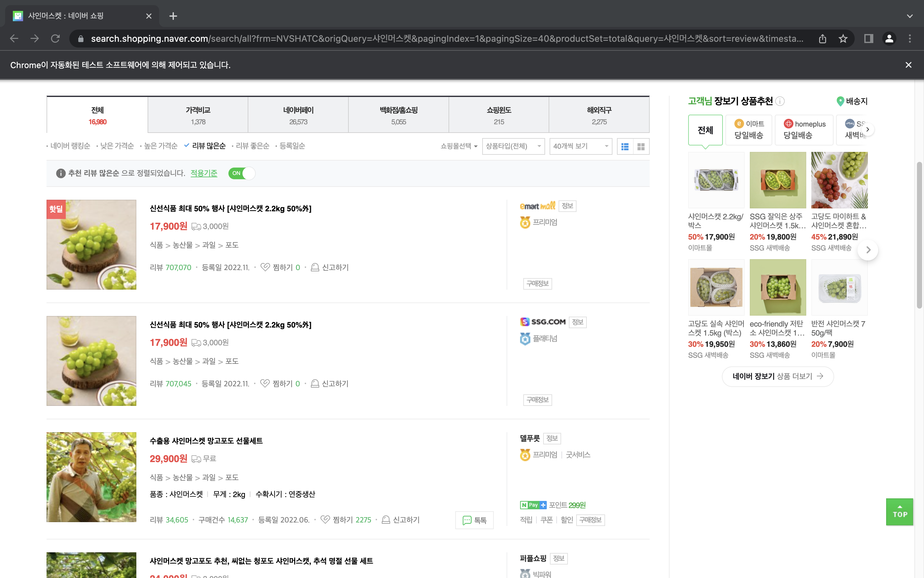Click the info icon beside 장보기 상품추천

click(x=780, y=101)
